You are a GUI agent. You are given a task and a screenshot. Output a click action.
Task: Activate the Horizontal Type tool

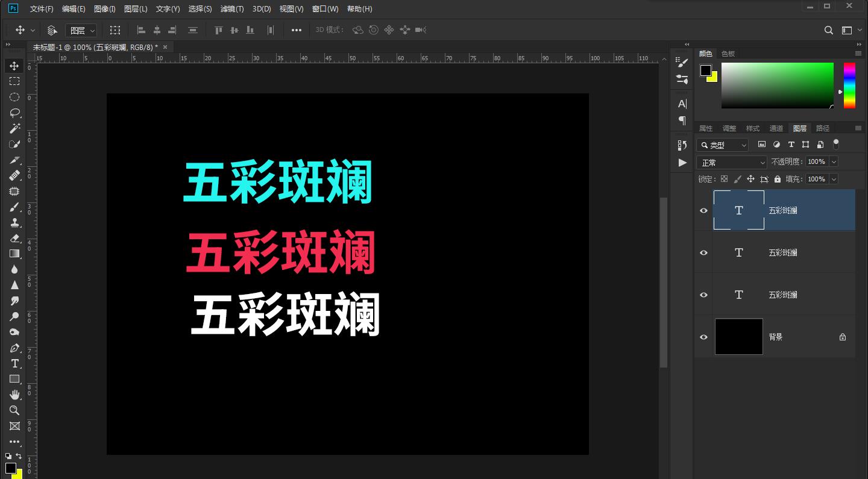click(14, 363)
